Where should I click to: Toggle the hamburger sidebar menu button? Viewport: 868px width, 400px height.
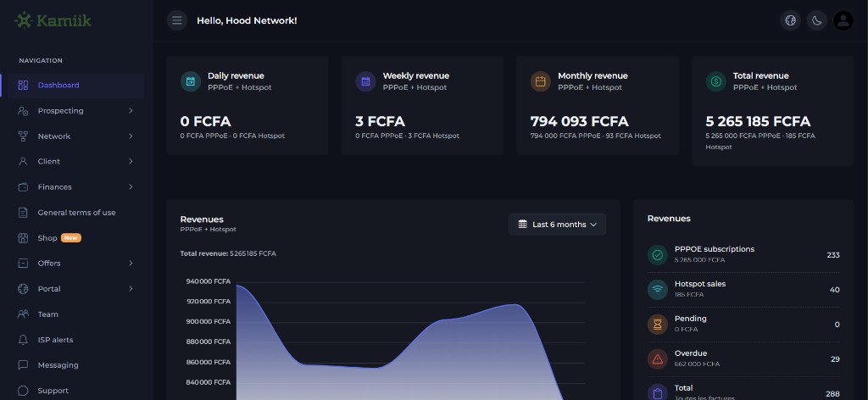(177, 20)
